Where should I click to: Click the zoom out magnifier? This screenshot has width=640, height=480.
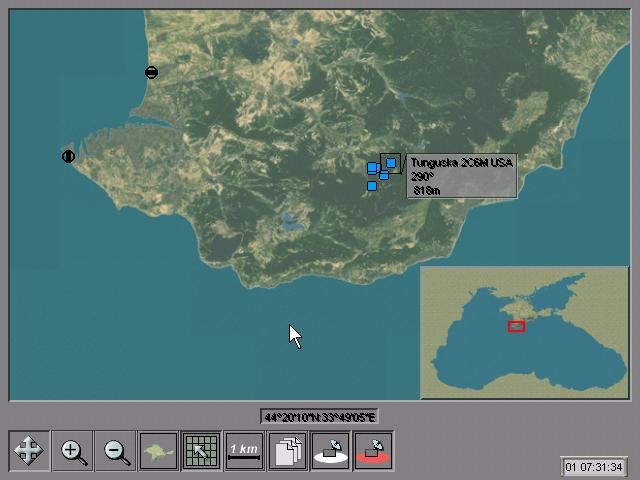(117, 451)
